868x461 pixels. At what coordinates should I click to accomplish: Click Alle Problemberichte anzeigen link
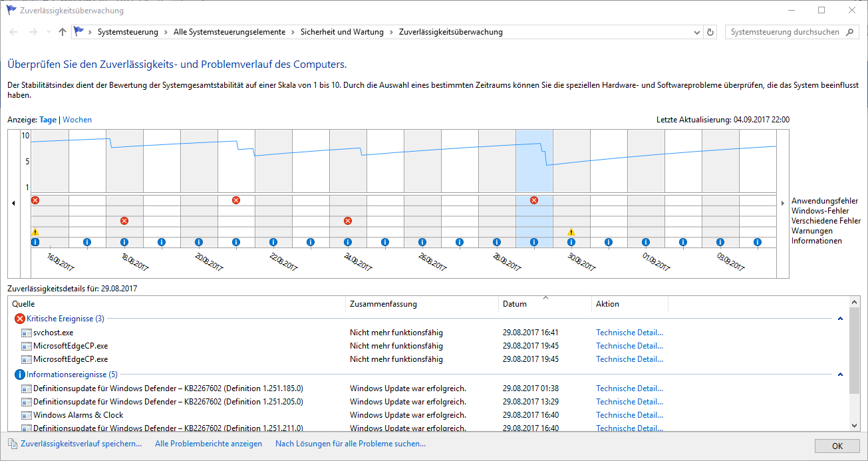208,444
